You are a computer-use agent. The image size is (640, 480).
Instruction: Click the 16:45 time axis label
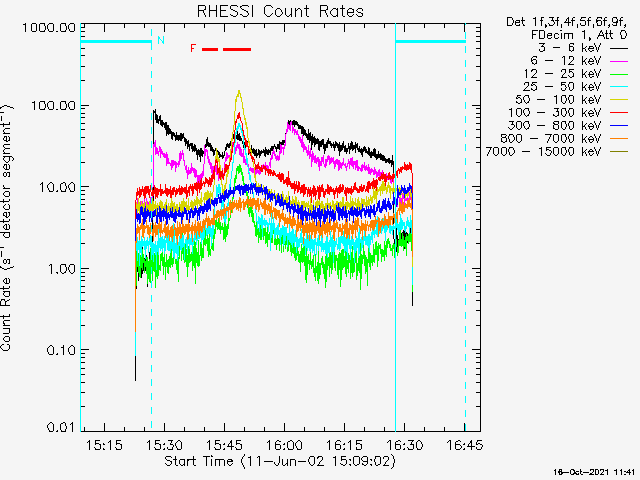coord(465,445)
